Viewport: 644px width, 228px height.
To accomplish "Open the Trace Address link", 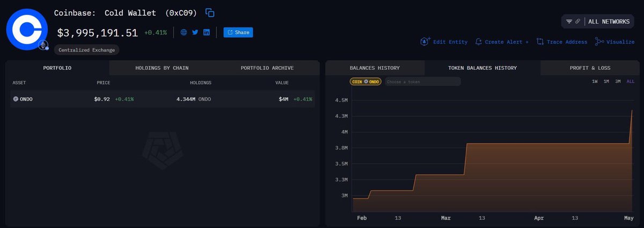I will [x=567, y=42].
